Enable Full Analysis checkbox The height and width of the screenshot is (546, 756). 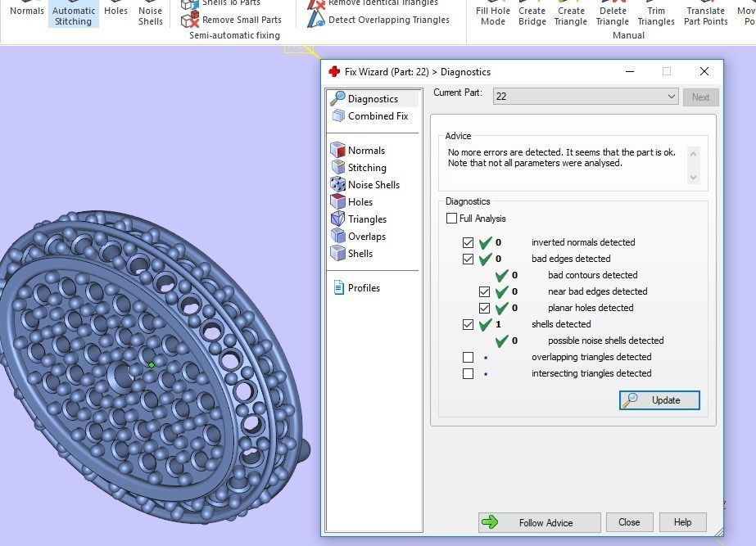452,219
